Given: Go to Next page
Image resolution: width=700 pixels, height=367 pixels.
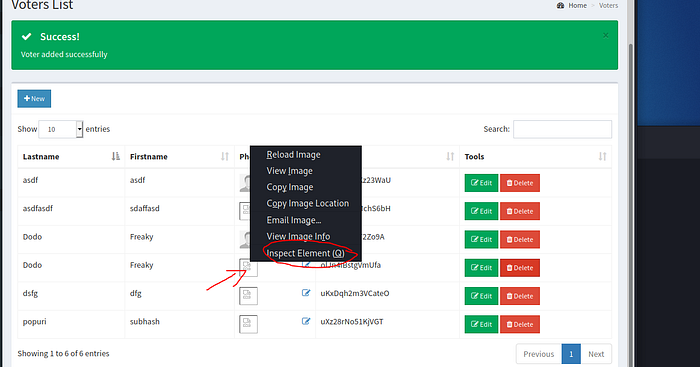Looking at the screenshot, I should pyautogui.click(x=596, y=354).
